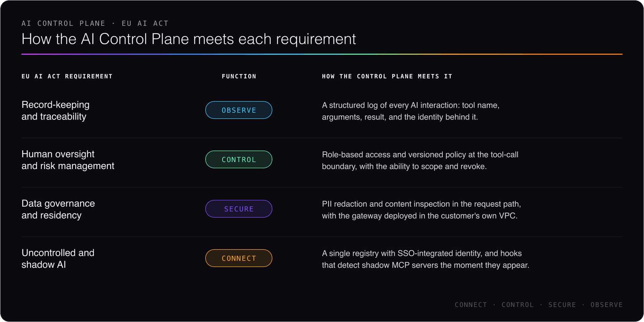Click the CONTROL function pill
This screenshot has width=644, height=322.
click(x=238, y=159)
